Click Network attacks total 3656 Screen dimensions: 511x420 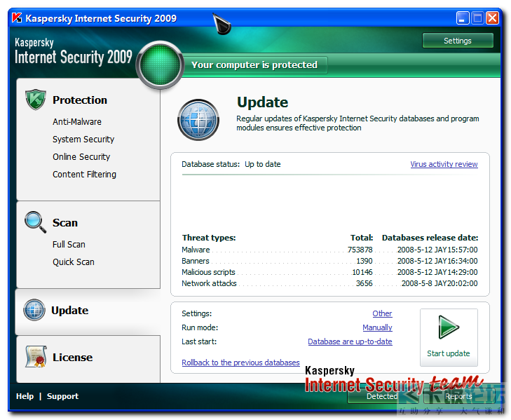(364, 283)
